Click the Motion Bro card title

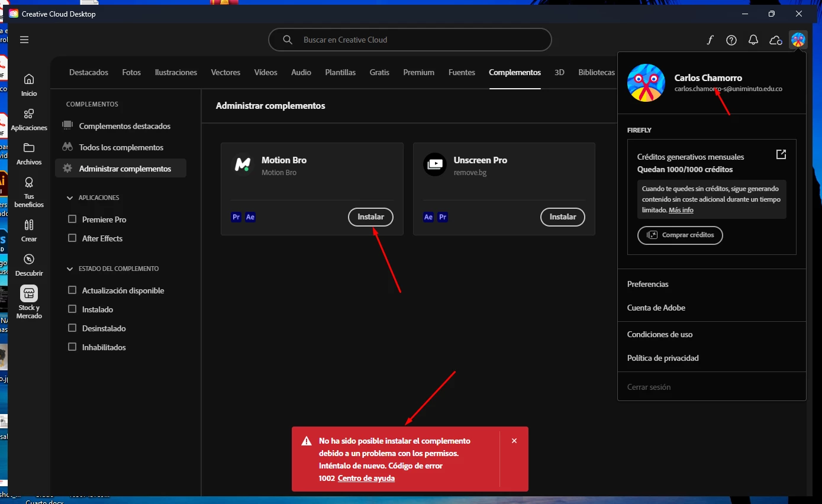click(x=284, y=160)
